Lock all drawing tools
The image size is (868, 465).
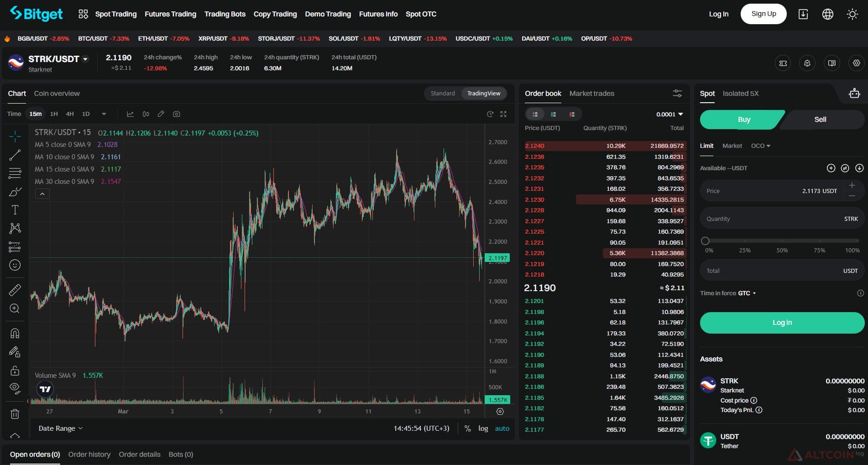[15, 370]
